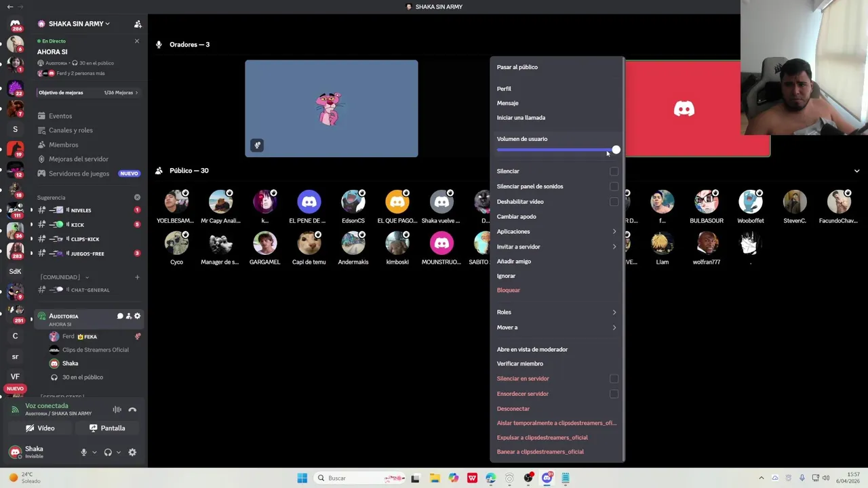The image size is (868, 488).
Task: Open the CLIPS-KICK channel
Action: [88, 239]
